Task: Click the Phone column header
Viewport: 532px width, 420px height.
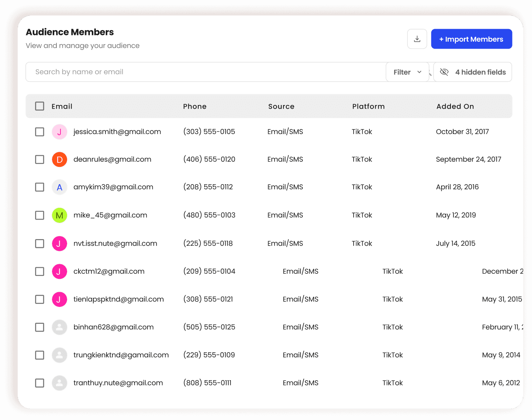Action: click(195, 106)
